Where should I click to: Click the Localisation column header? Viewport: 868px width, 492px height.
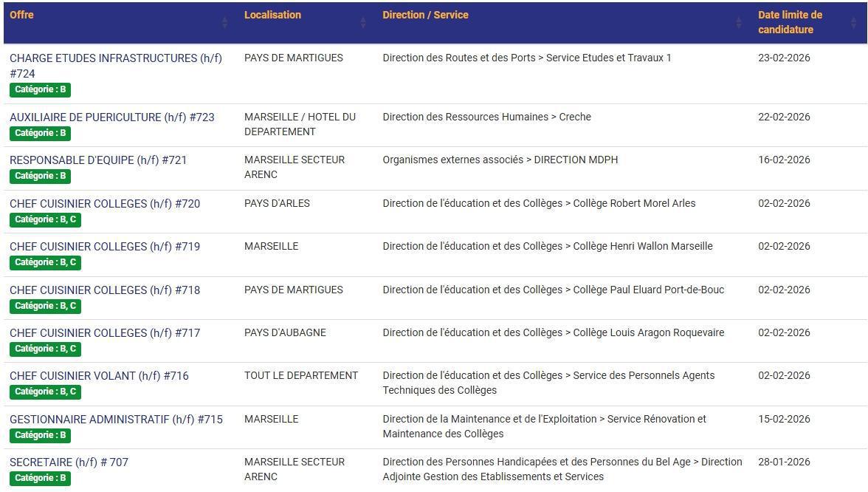pyautogui.click(x=273, y=15)
